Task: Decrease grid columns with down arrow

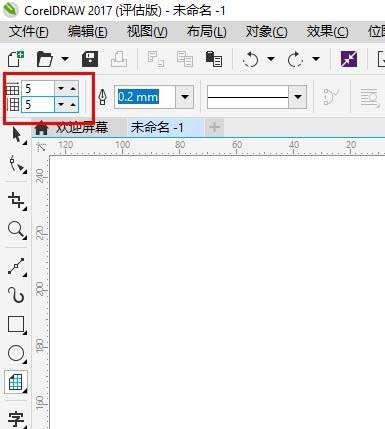Action: 61,89
